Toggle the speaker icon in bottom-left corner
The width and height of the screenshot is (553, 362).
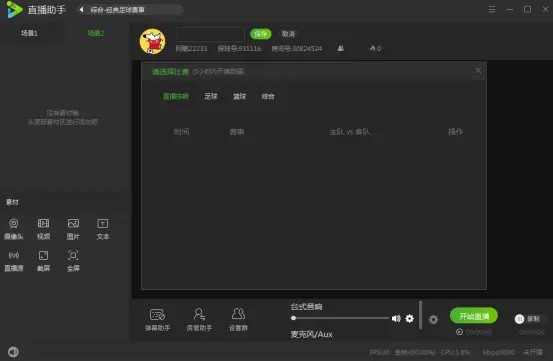[x=13, y=352]
